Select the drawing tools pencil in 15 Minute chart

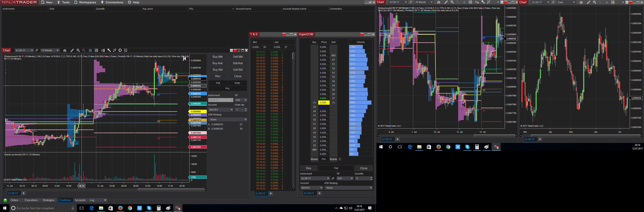72,50
